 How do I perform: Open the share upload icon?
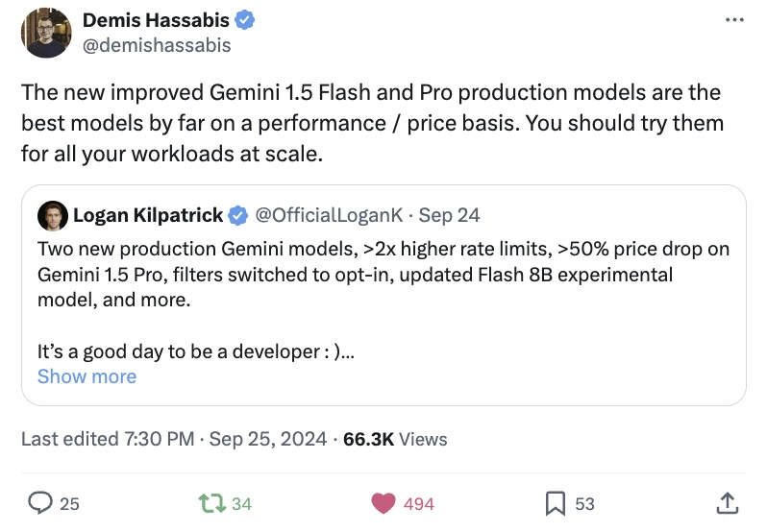coord(728,503)
